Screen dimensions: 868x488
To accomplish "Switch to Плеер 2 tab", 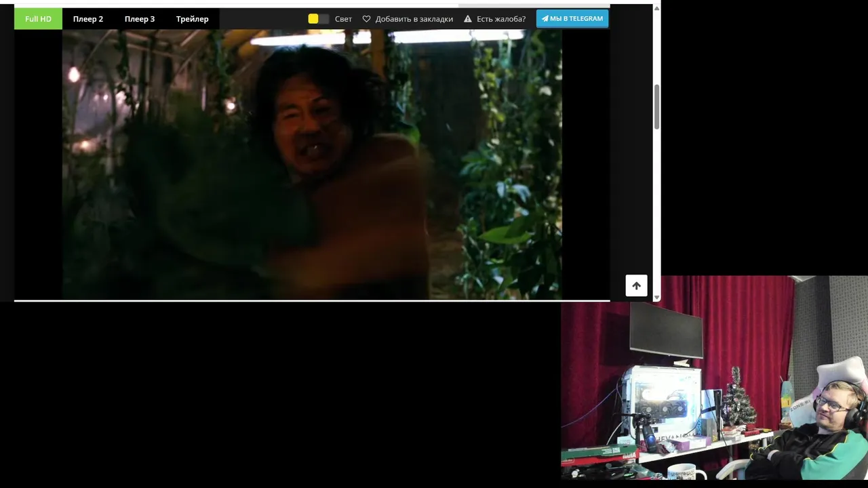I will tap(88, 19).
